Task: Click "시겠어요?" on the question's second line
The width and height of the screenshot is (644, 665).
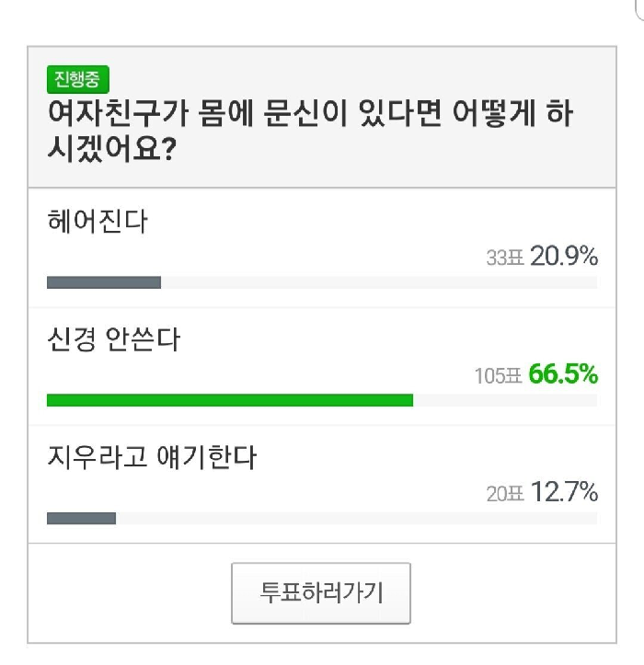Action: [x=111, y=147]
